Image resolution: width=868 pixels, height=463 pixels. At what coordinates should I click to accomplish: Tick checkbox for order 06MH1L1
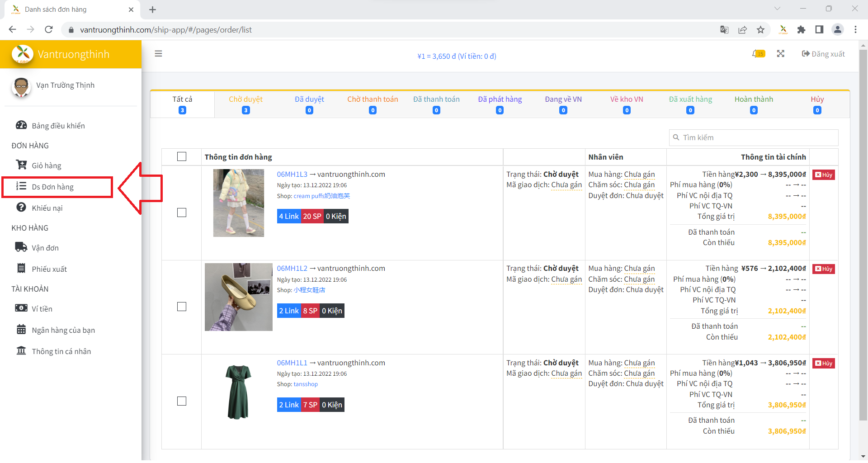click(x=182, y=401)
